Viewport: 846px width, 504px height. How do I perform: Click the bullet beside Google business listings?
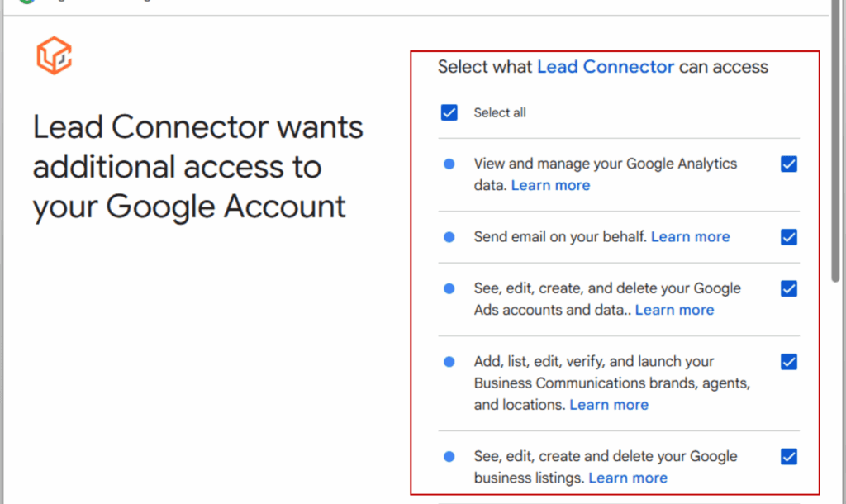coord(449,456)
